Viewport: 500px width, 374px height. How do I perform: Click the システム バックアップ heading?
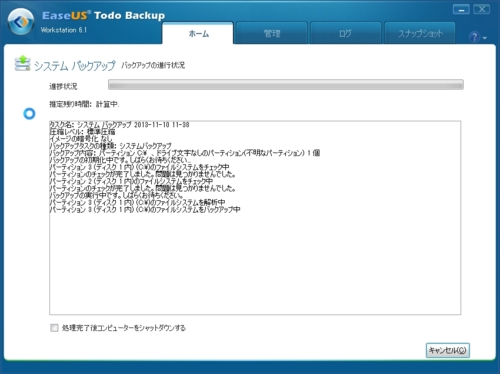click(75, 66)
